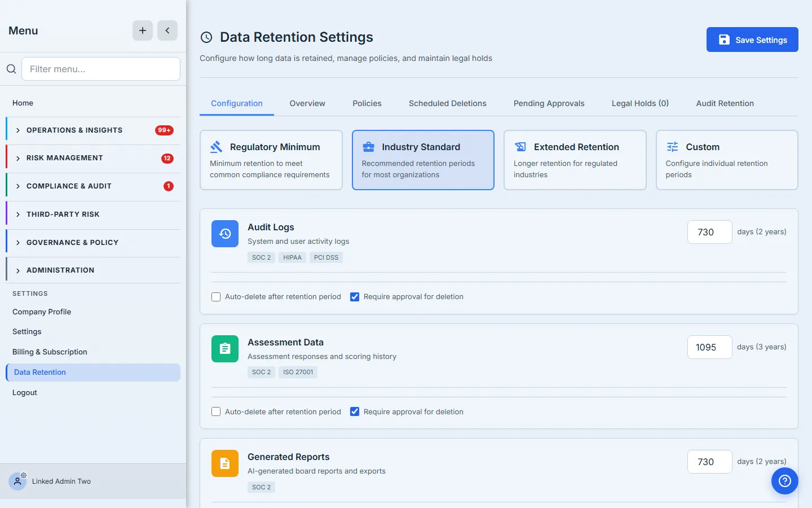Open the help question mark button
Image resolution: width=812 pixels, height=508 pixels.
[x=785, y=481]
